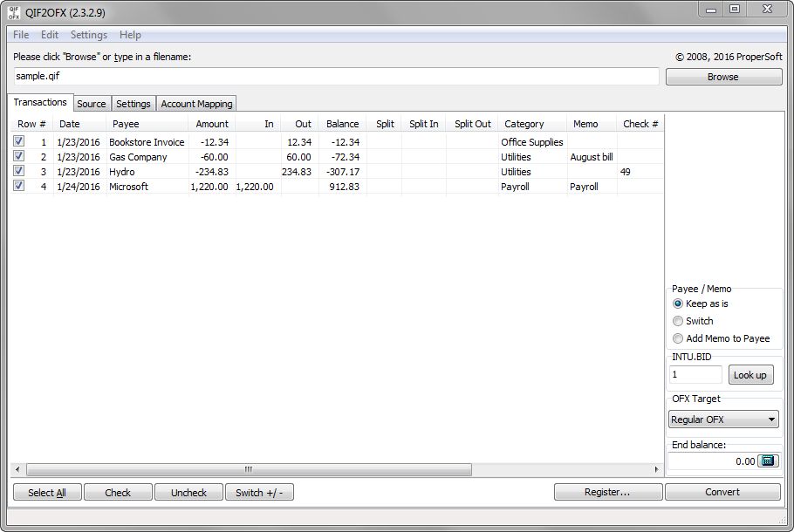Open the Settings menu in menu bar
The height and width of the screenshot is (532, 794).
tap(89, 34)
